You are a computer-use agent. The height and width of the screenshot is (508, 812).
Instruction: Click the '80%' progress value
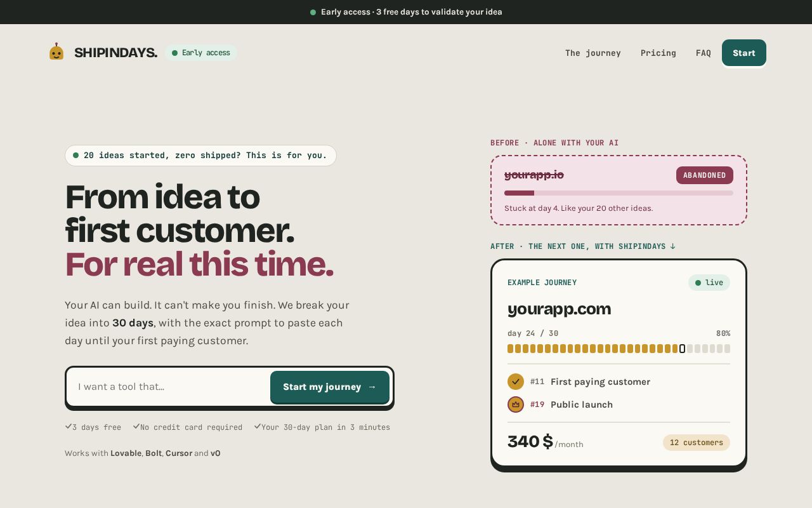click(x=723, y=333)
